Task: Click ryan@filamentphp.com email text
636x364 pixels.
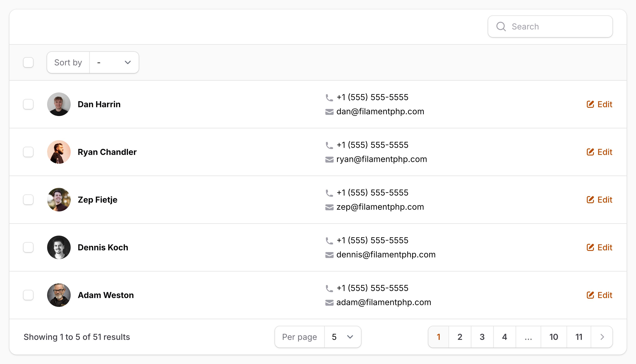Action: coord(382,159)
